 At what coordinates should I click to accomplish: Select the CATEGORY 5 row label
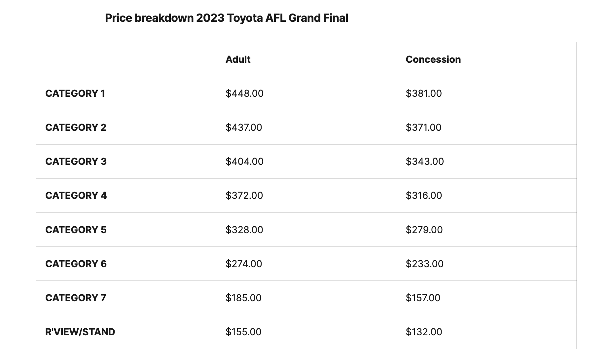(76, 230)
